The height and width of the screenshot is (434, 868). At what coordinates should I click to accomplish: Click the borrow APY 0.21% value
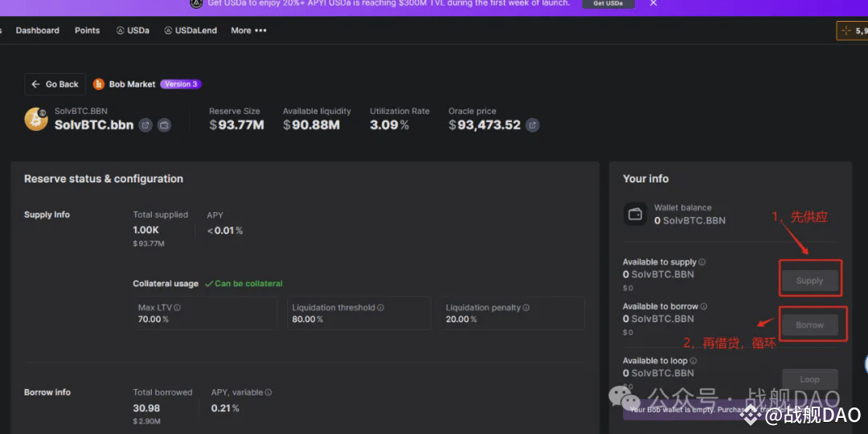pos(225,408)
